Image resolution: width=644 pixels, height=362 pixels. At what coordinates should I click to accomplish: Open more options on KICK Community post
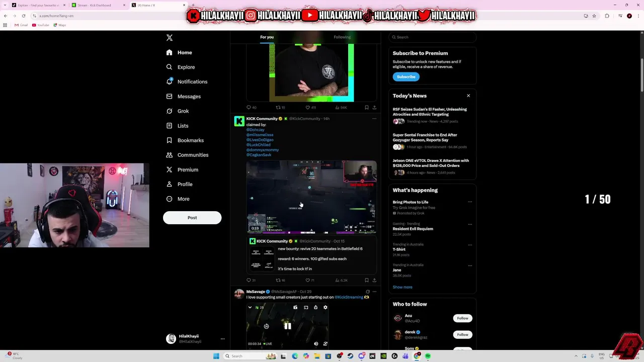374,119
